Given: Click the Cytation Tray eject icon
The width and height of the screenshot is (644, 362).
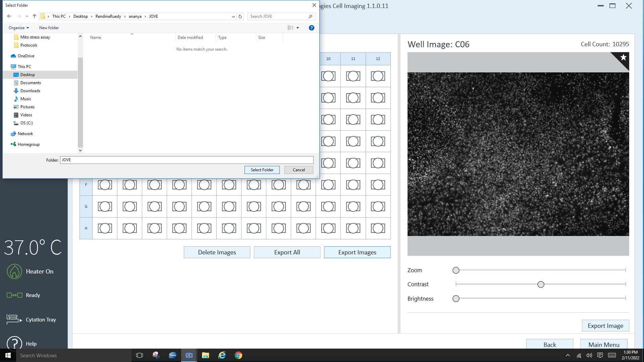Looking at the screenshot, I should (x=14, y=319).
